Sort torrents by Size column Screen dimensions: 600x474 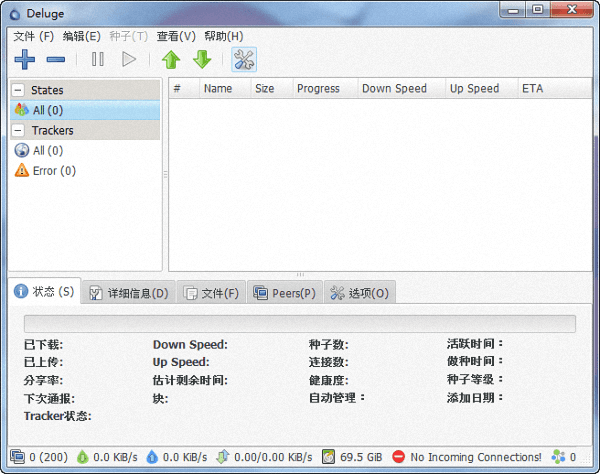[272, 88]
